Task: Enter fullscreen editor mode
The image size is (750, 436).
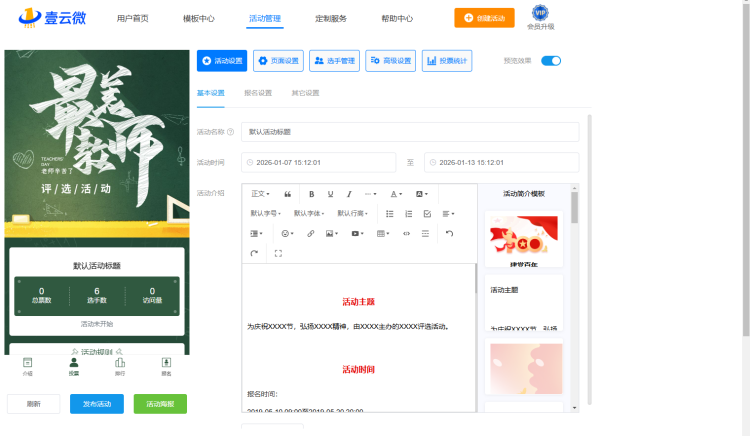Action: click(x=277, y=253)
